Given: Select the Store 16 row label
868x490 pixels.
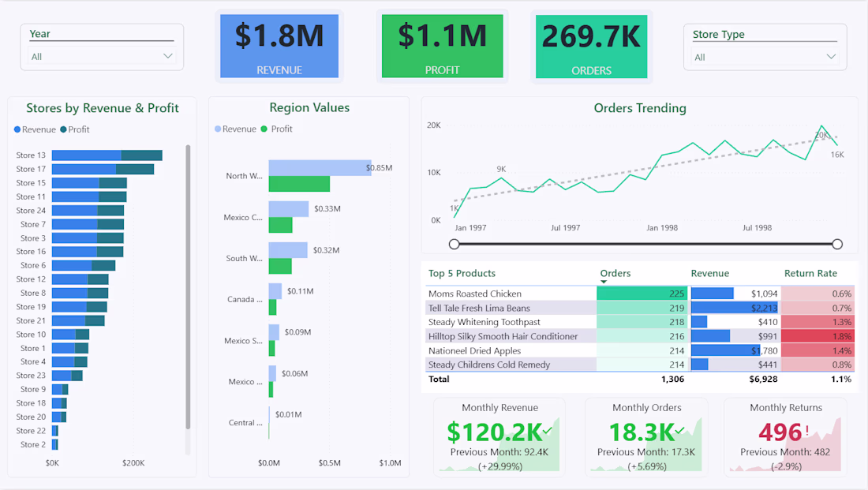Looking at the screenshot, I should tap(31, 252).
